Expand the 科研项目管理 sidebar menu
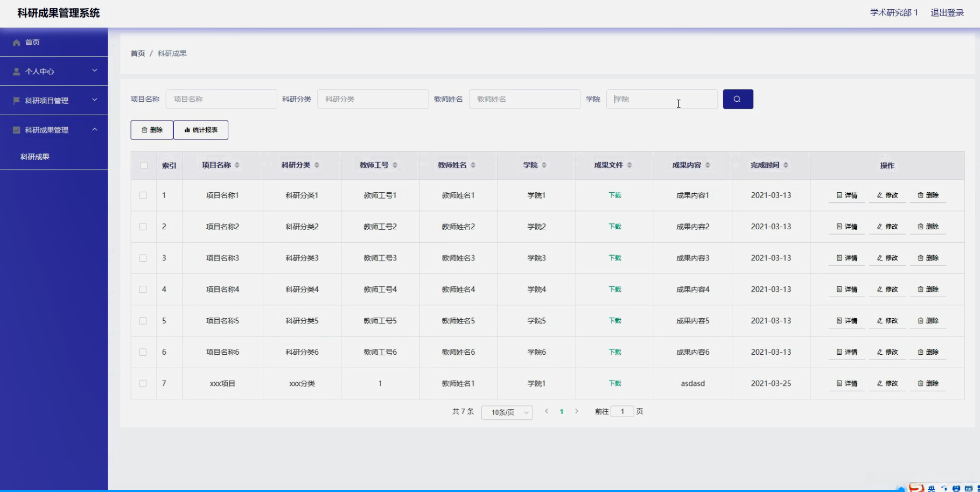980x492 pixels. click(54, 101)
